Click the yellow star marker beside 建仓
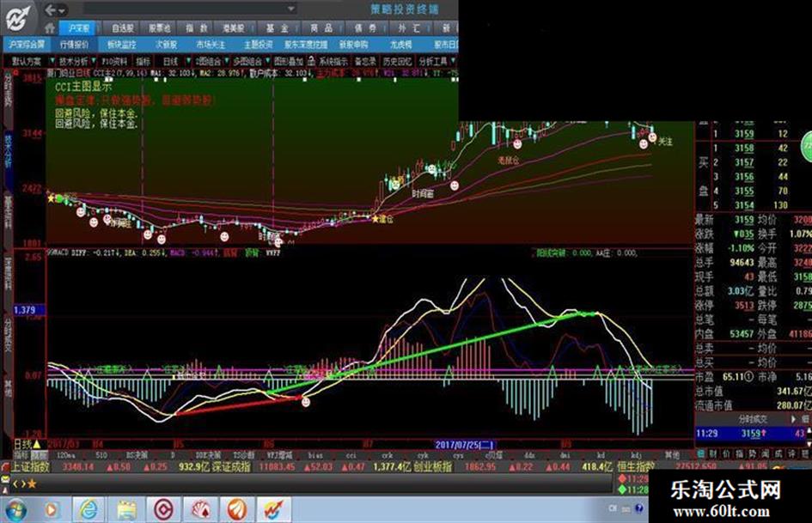812x523 pixels. (375, 218)
